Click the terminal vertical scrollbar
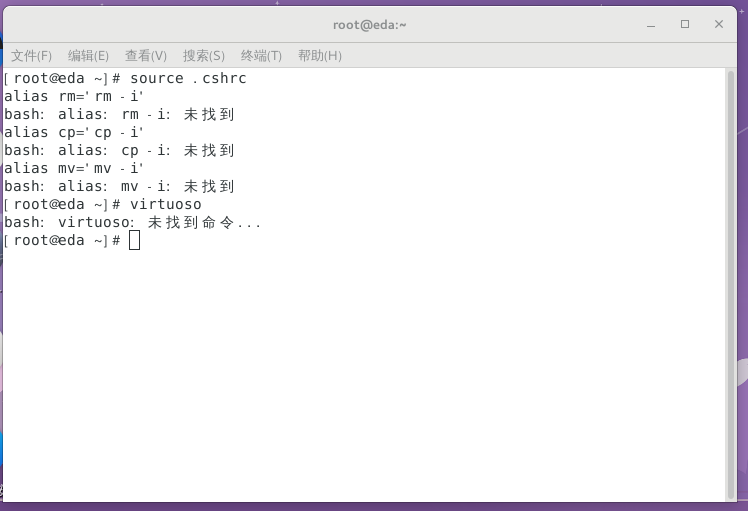 click(x=731, y=284)
